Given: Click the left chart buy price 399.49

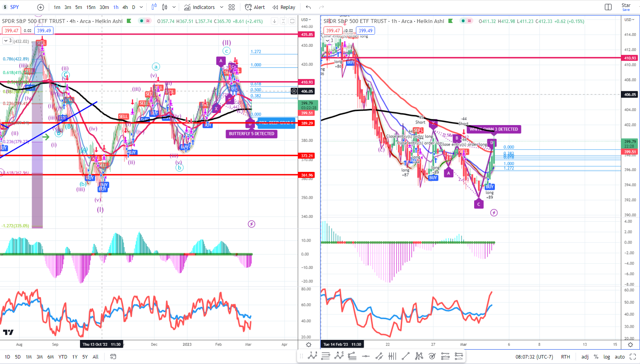Looking at the screenshot, I should [44, 31].
